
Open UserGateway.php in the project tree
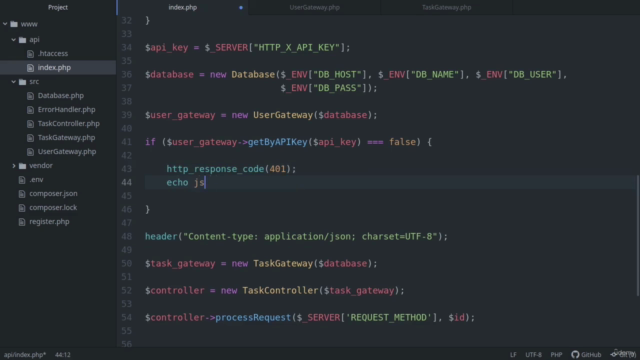click(x=67, y=151)
